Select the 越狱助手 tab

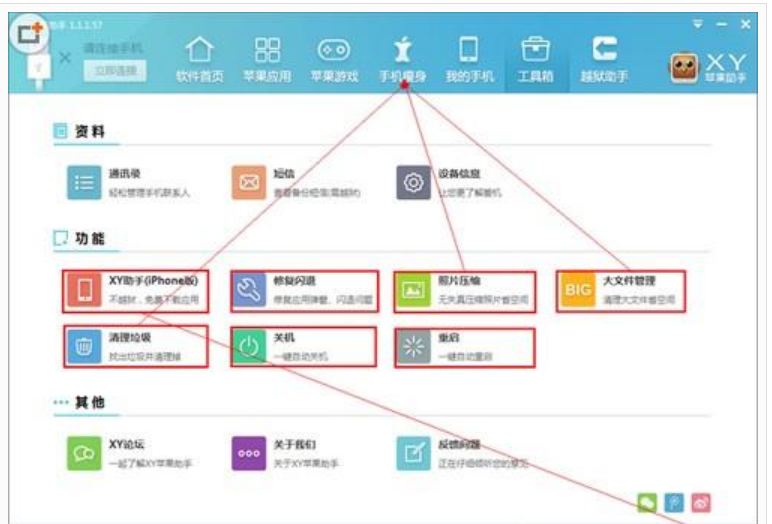[604, 58]
